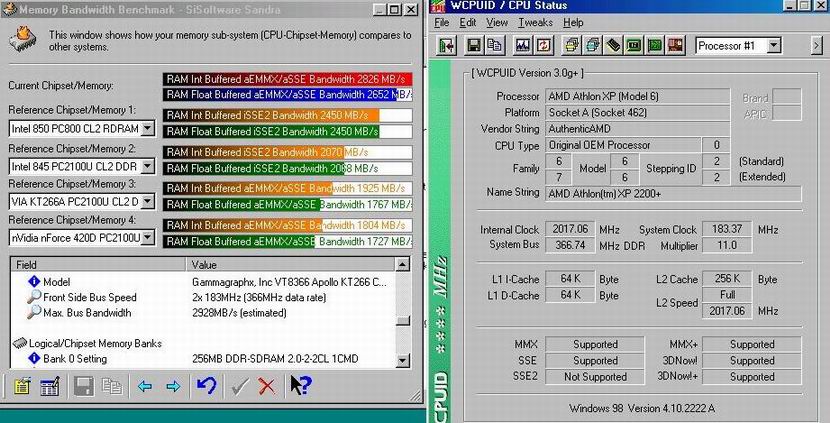The image size is (830, 423).
Task: Click L2 Cache value 256 K
Action: coord(727,278)
